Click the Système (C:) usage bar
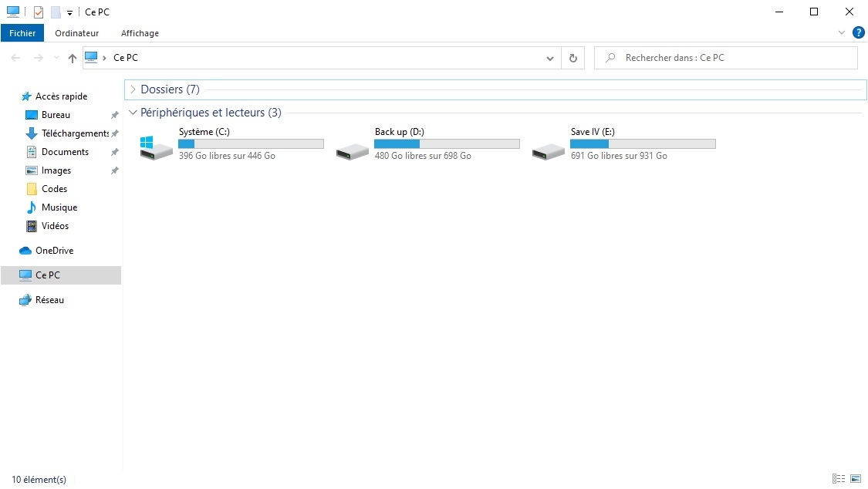This screenshot has width=868, height=489. tap(251, 143)
